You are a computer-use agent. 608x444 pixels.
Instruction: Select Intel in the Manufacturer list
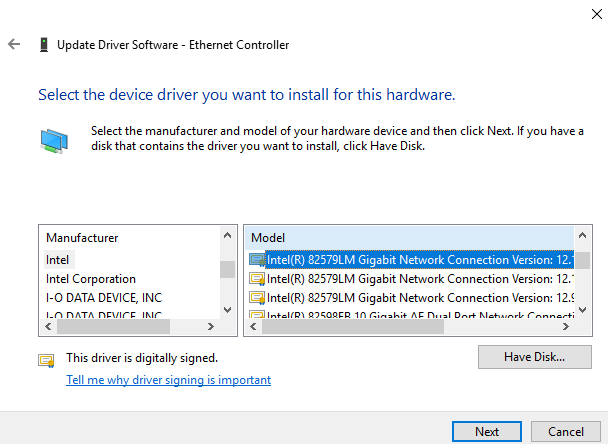tap(57, 260)
